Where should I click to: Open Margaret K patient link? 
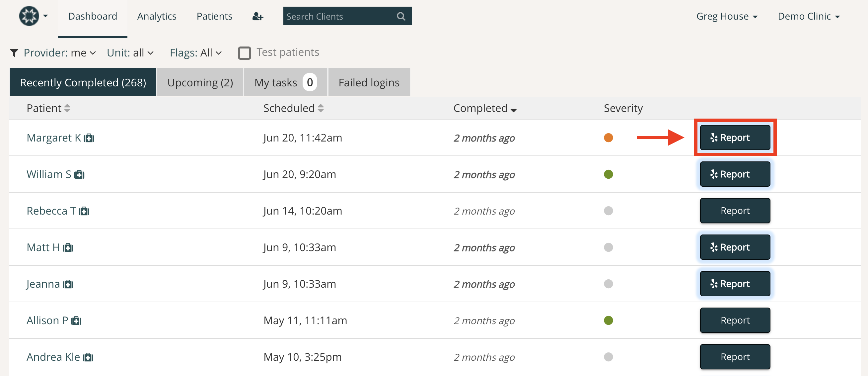[53, 138]
